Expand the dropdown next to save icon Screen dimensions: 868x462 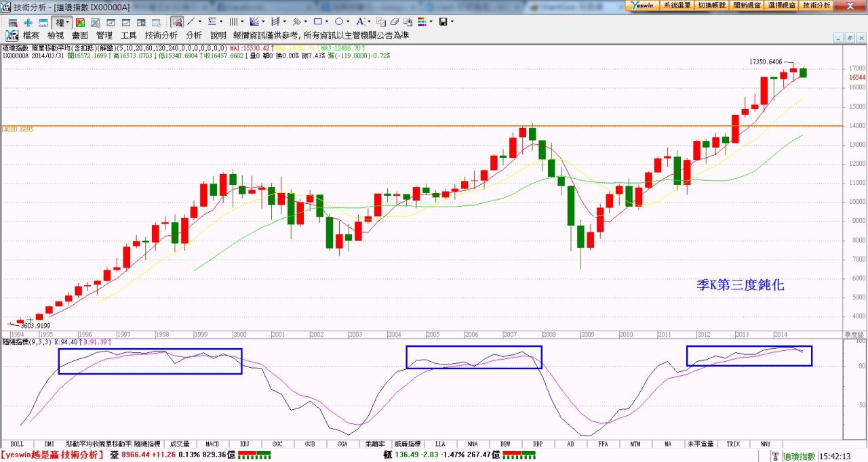(452, 22)
